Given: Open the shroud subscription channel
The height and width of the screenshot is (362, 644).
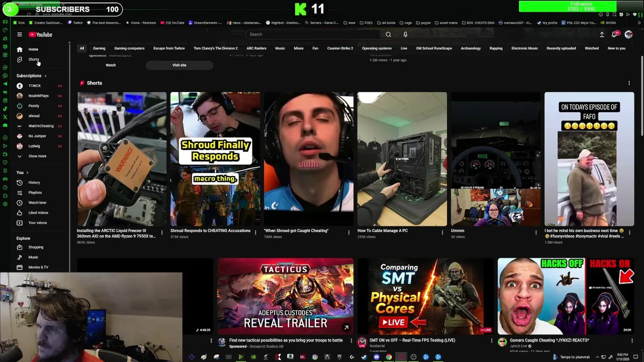Looking at the screenshot, I should tap(34, 116).
